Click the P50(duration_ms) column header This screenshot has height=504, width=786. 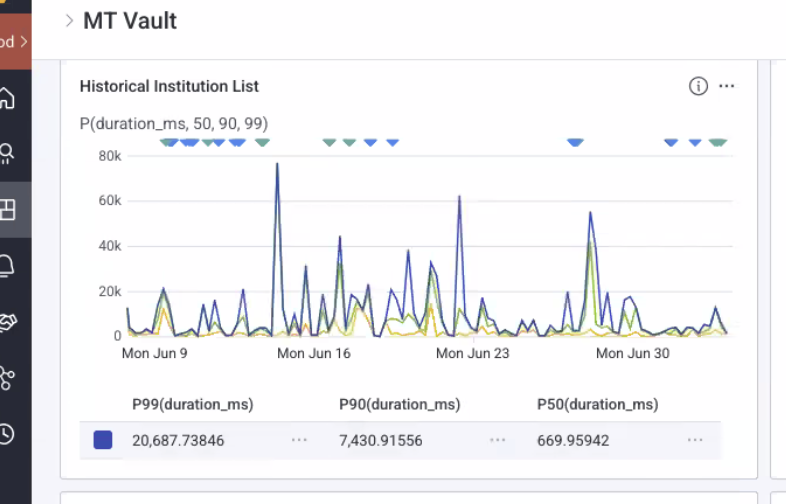597,404
